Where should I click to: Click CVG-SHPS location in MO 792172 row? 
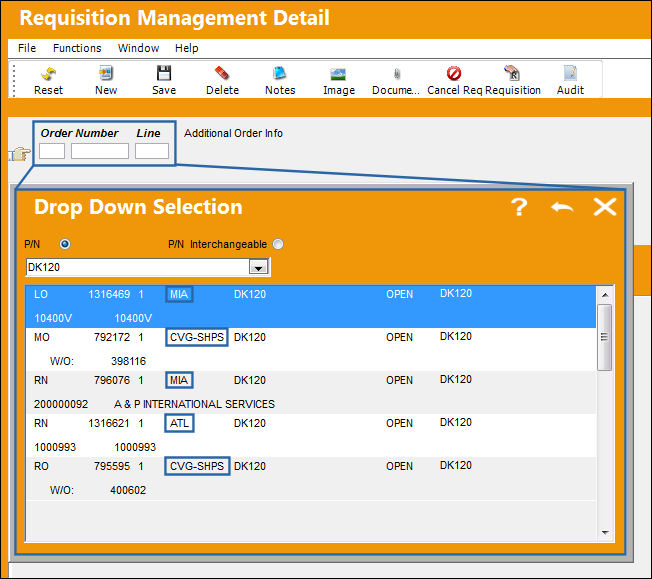click(x=197, y=337)
